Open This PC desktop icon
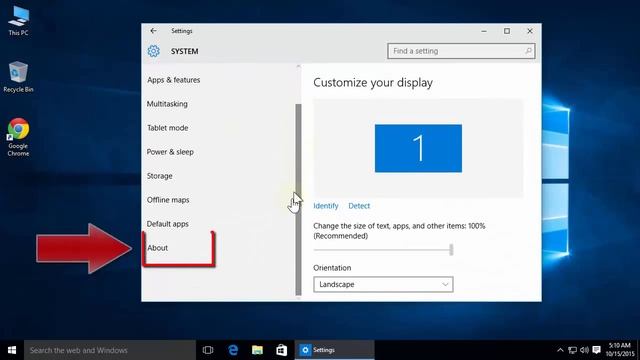Viewport: 640px width, 360px height. click(x=18, y=20)
